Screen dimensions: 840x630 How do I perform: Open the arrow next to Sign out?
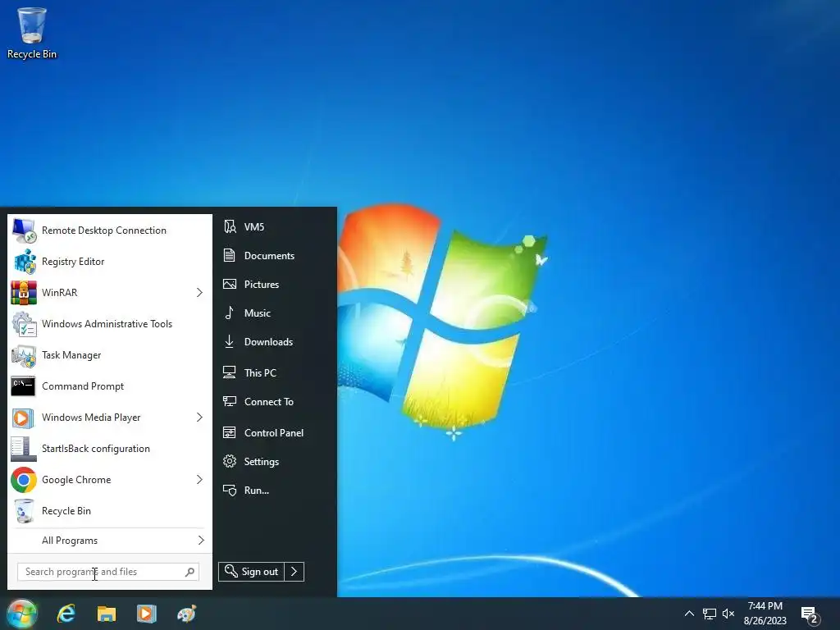pyautogui.click(x=294, y=572)
